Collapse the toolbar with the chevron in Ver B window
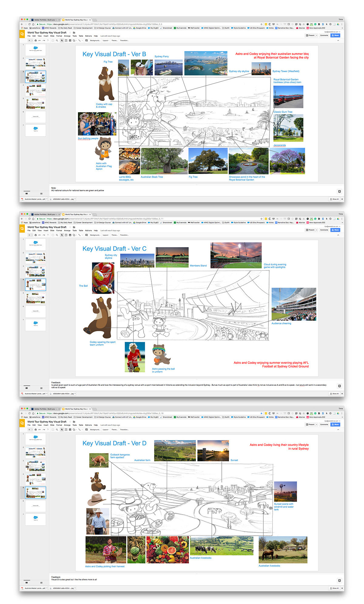364x604 pixels. click(338, 40)
